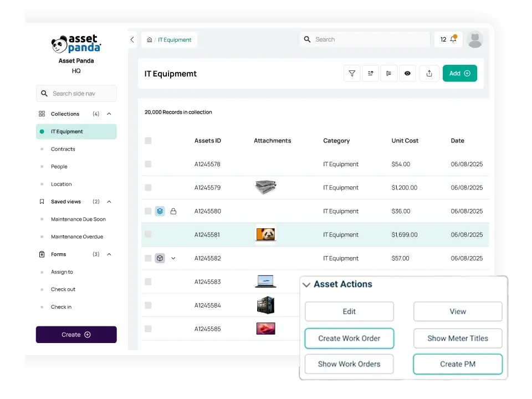The image size is (532, 399).
Task: Check the select-all checkbox in the table header
Action: (x=148, y=140)
